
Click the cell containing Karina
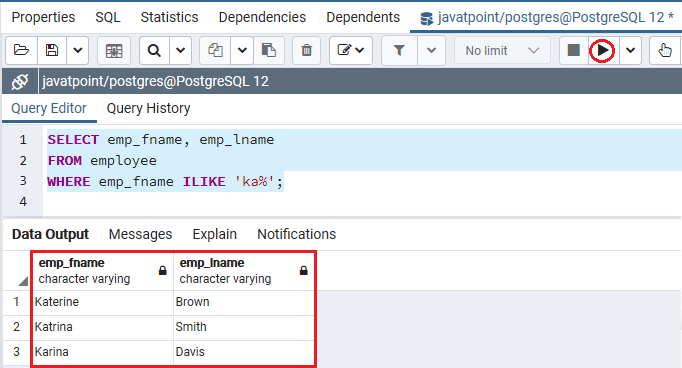pos(103,351)
